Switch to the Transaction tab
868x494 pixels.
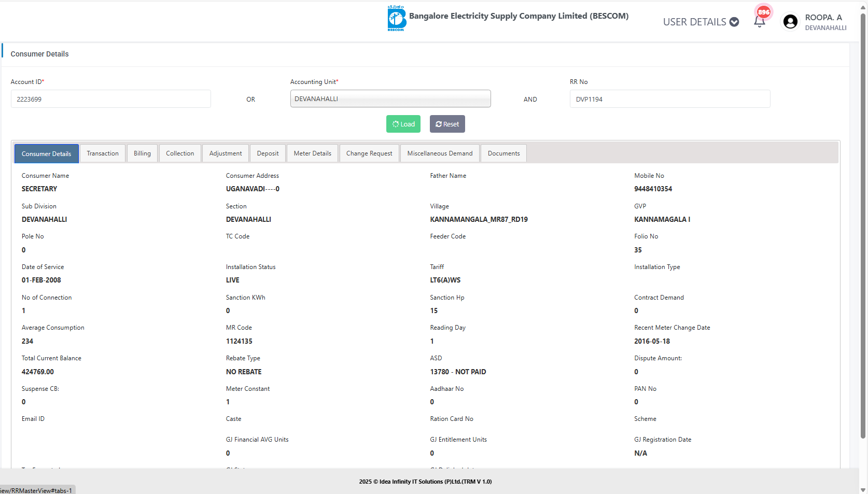click(x=103, y=153)
